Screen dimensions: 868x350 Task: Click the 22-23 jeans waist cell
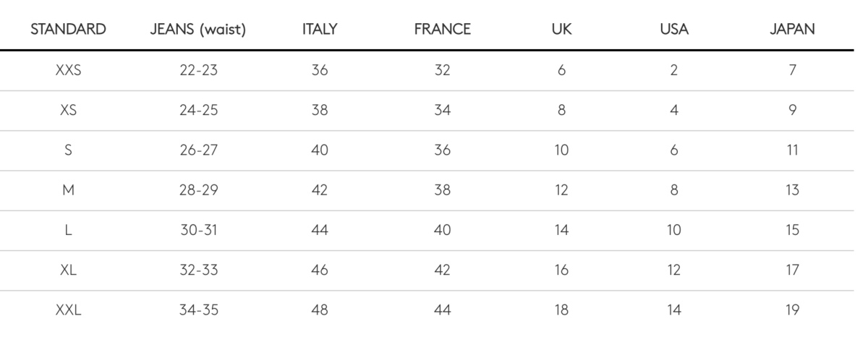(x=198, y=71)
